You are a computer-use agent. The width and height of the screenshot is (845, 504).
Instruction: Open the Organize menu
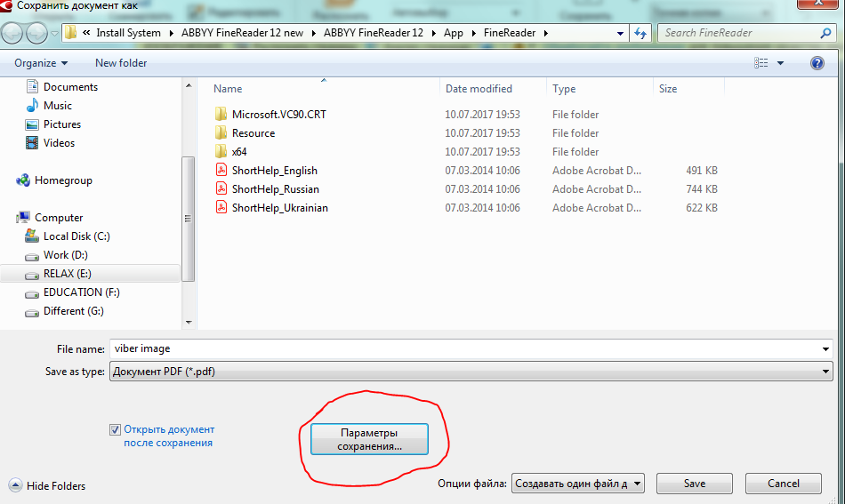click(41, 63)
